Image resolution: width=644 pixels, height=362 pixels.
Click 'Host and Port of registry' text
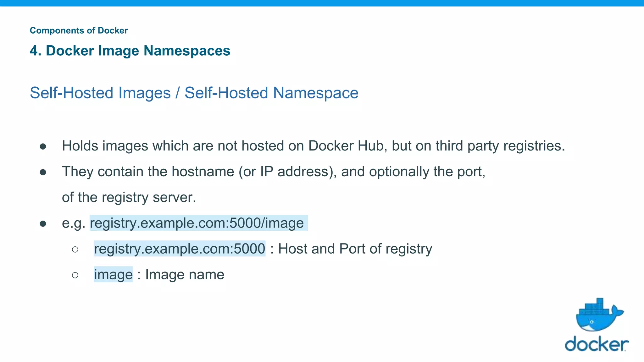click(x=355, y=249)
